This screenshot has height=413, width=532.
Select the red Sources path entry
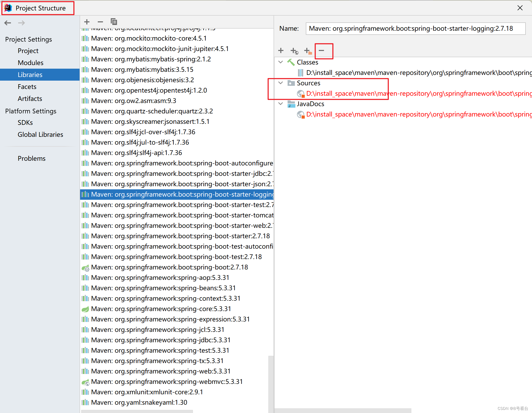419,94
